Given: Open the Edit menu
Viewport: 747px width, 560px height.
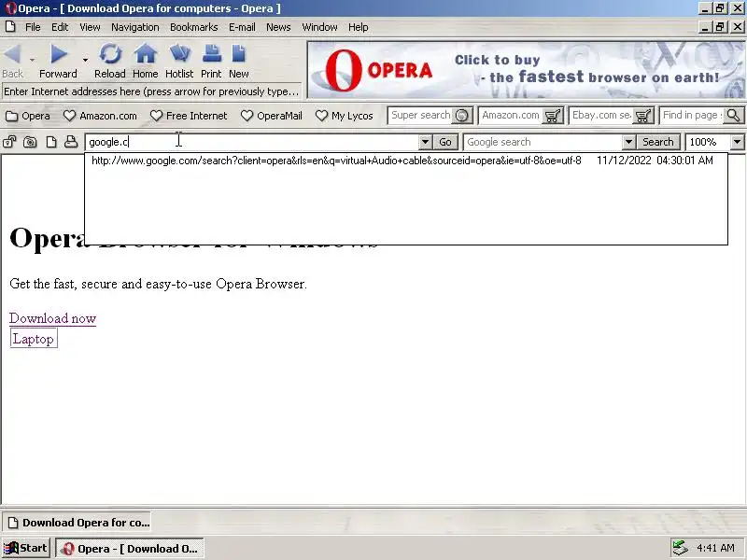Looking at the screenshot, I should tap(60, 27).
